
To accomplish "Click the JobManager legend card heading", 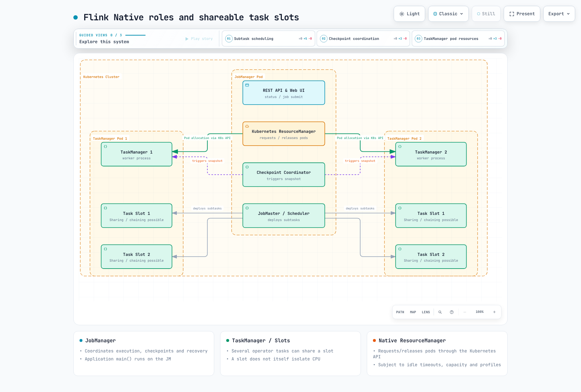I will [x=101, y=340].
